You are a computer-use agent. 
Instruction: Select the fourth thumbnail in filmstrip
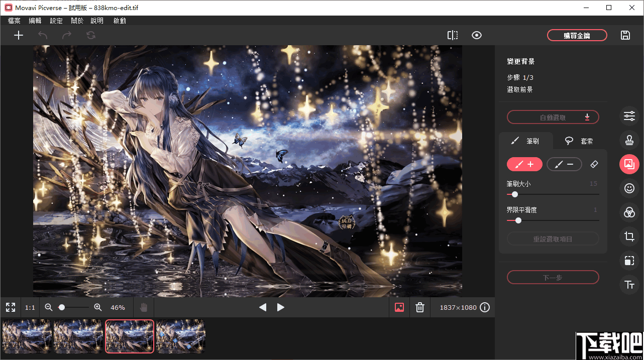click(x=181, y=336)
